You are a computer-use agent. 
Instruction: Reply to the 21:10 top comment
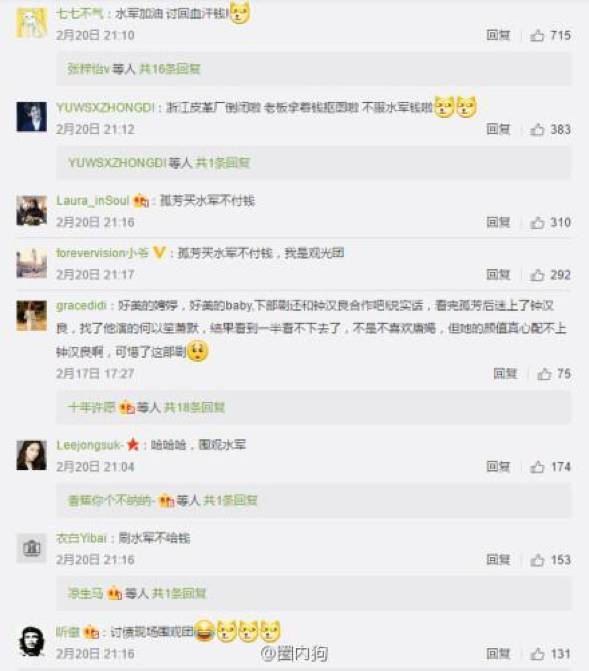pyautogui.click(x=498, y=35)
